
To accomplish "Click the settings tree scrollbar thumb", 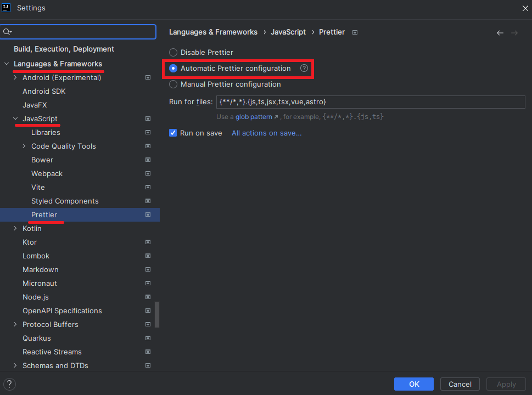I will point(157,315).
